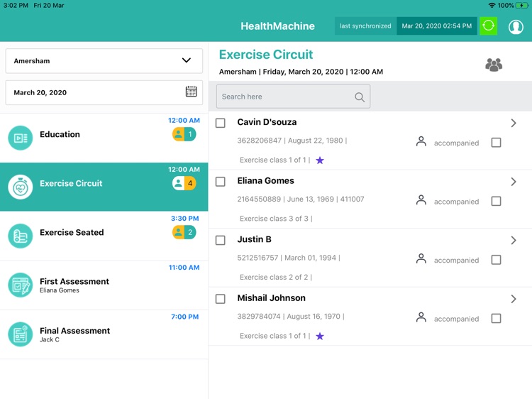Click person icon in Mishail Johnson row
532x399 pixels.
(421, 317)
